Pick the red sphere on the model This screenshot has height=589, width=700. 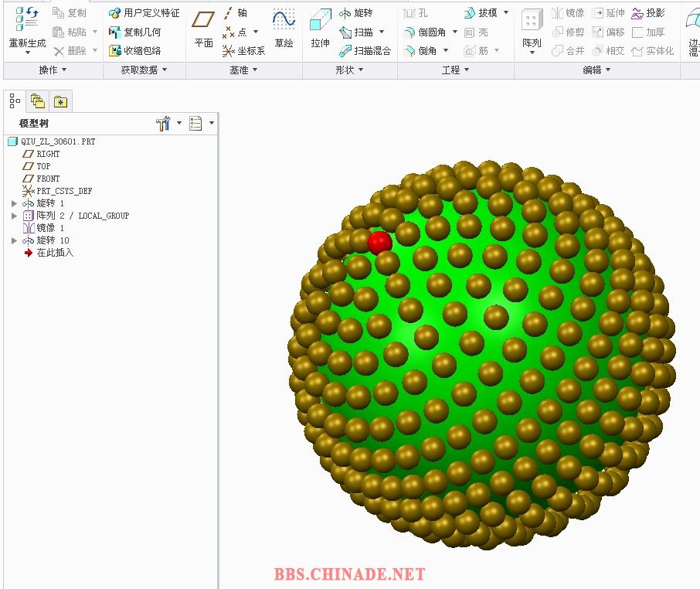379,243
